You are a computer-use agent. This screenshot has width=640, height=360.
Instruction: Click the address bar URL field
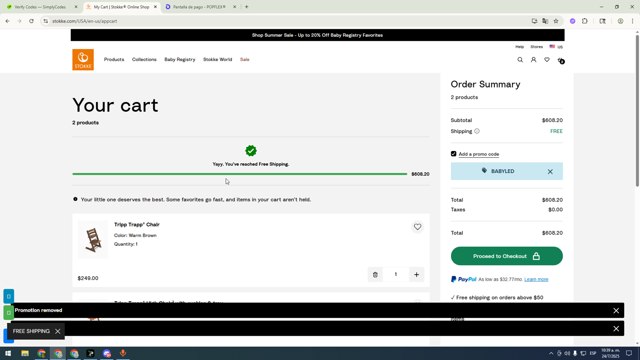(286, 21)
